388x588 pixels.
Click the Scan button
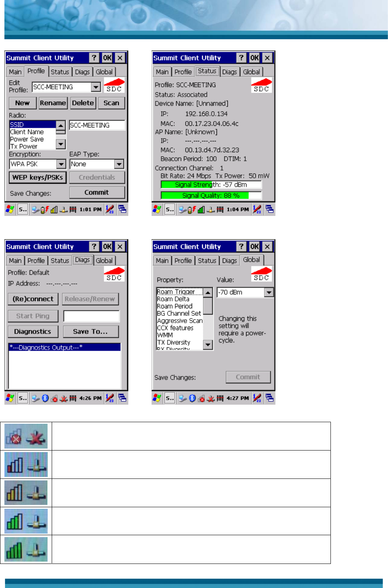(111, 103)
